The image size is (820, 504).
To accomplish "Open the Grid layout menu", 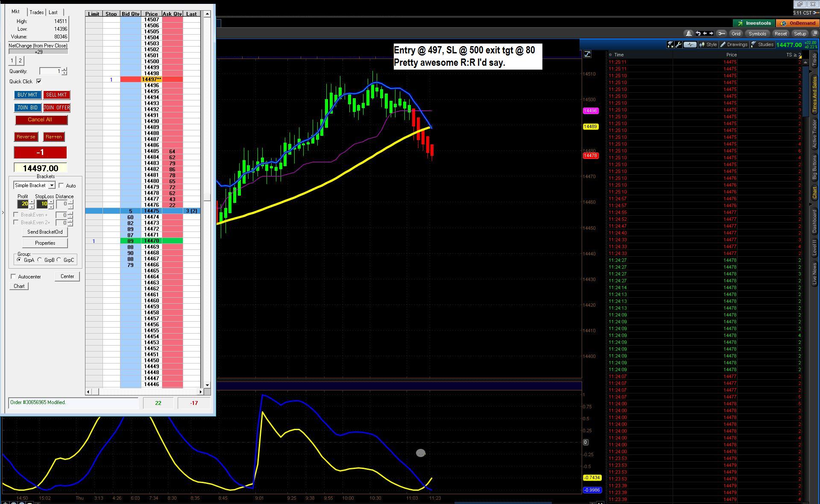I will tap(736, 34).
